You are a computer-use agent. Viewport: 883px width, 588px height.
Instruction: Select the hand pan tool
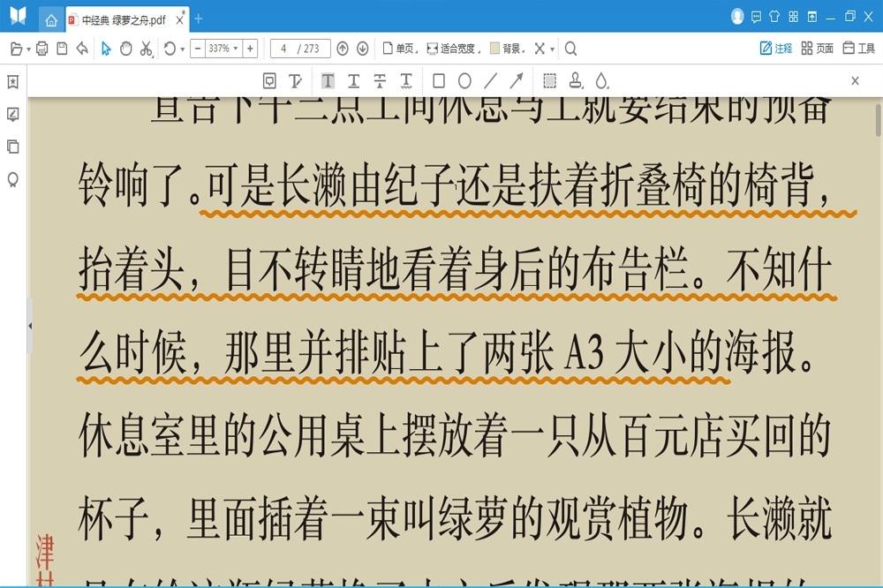tap(125, 49)
